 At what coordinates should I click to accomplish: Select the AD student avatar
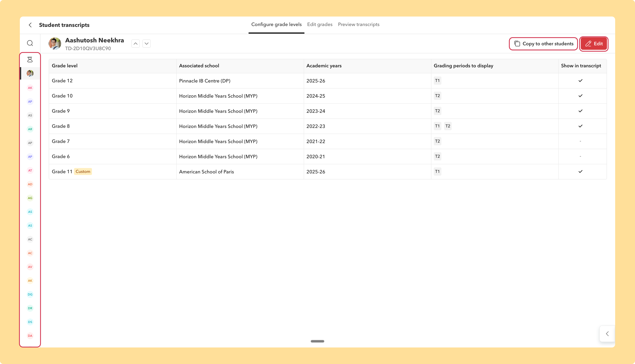pyautogui.click(x=30, y=184)
